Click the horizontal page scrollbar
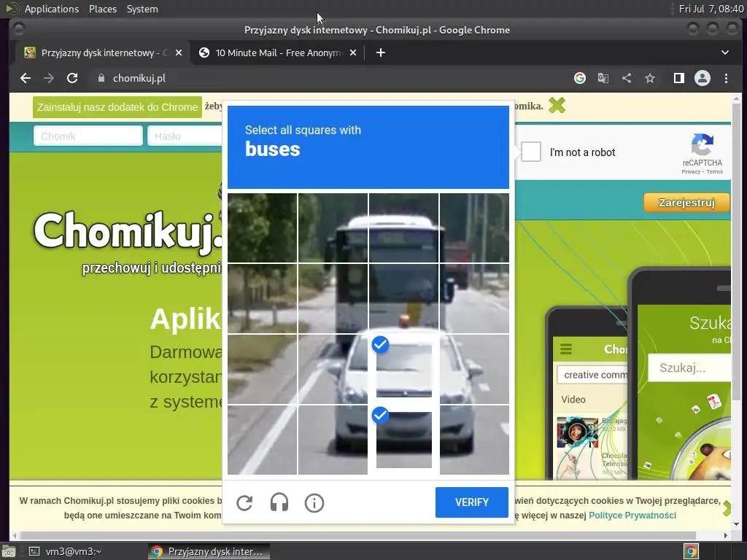Image resolution: width=747 pixels, height=560 pixels. (x=357, y=536)
